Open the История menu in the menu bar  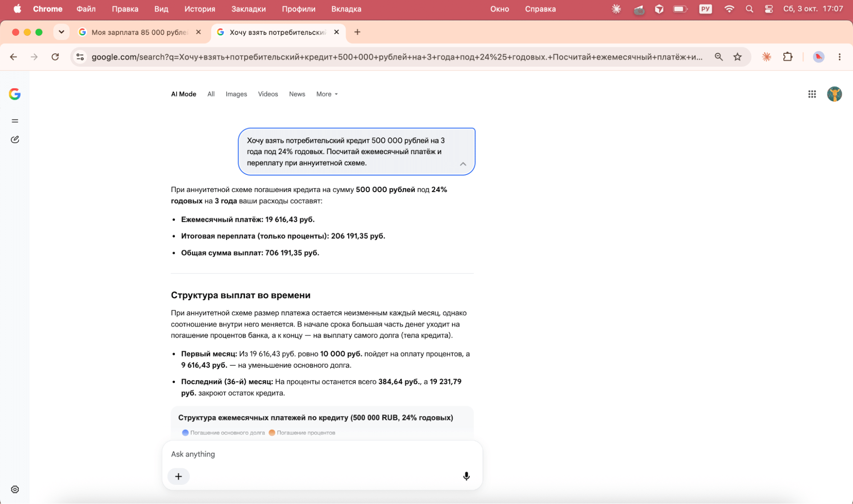click(x=200, y=9)
